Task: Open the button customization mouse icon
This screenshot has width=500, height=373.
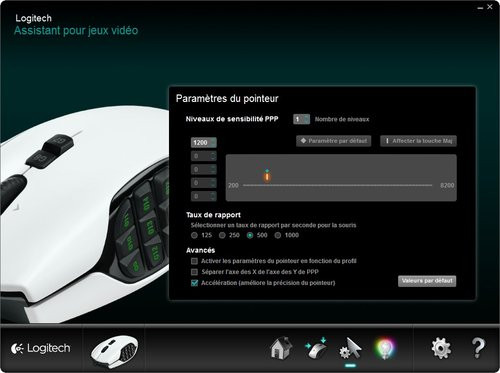Action: pyautogui.click(x=316, y=348)
